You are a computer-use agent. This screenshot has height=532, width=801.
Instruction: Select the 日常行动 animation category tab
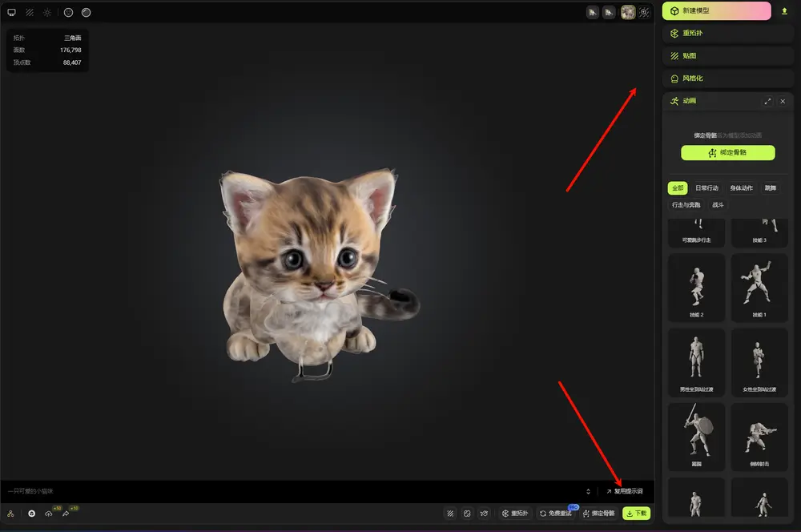[x=707, y=188]
